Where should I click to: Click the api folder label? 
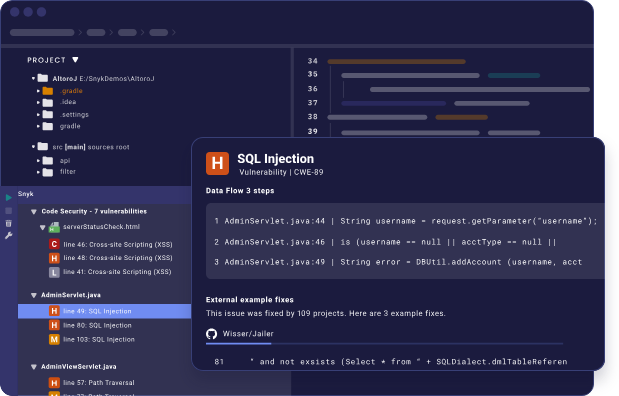[65, 160]
